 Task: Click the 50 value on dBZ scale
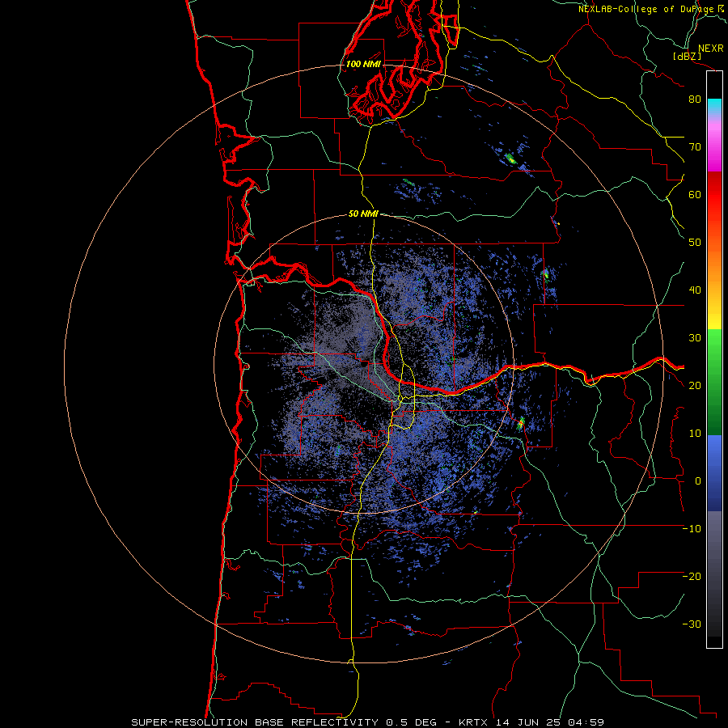coord(695,243)
